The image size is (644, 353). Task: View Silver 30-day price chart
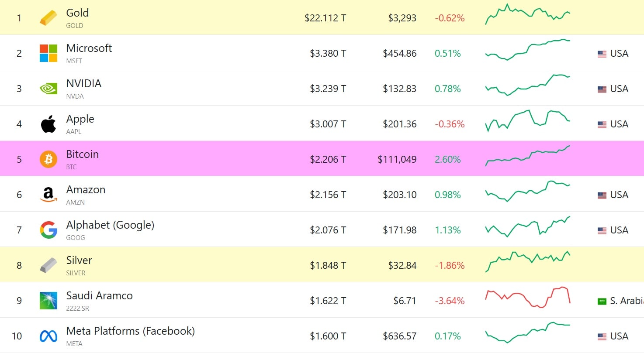click(x=528, y=262)
